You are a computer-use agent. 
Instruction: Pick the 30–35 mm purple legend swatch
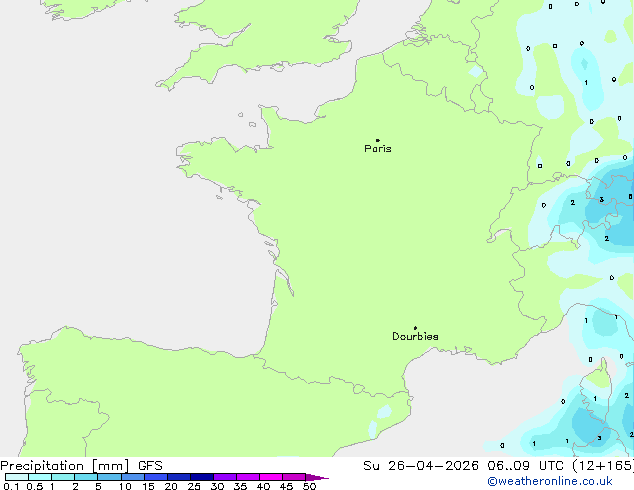224,477
